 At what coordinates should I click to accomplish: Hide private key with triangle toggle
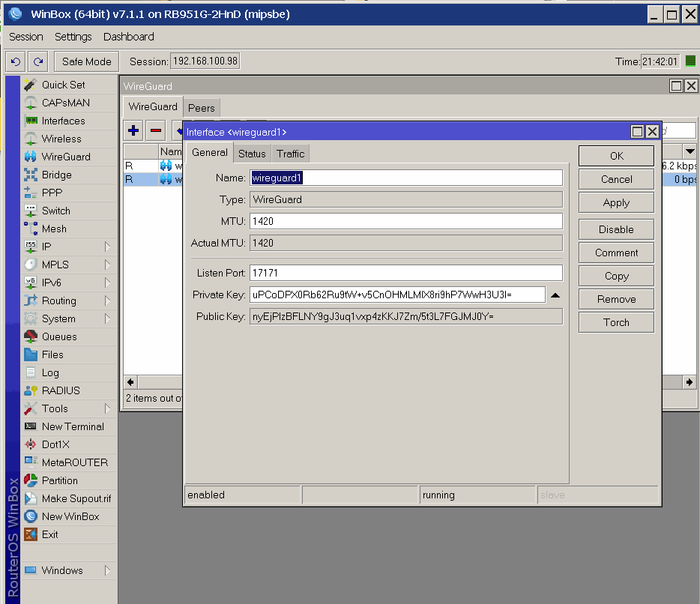pos(555,295)
